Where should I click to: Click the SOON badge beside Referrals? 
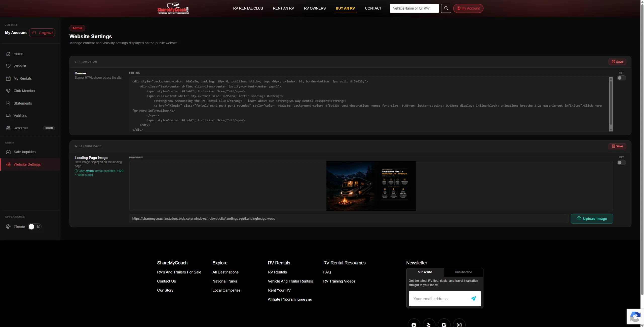49,128
